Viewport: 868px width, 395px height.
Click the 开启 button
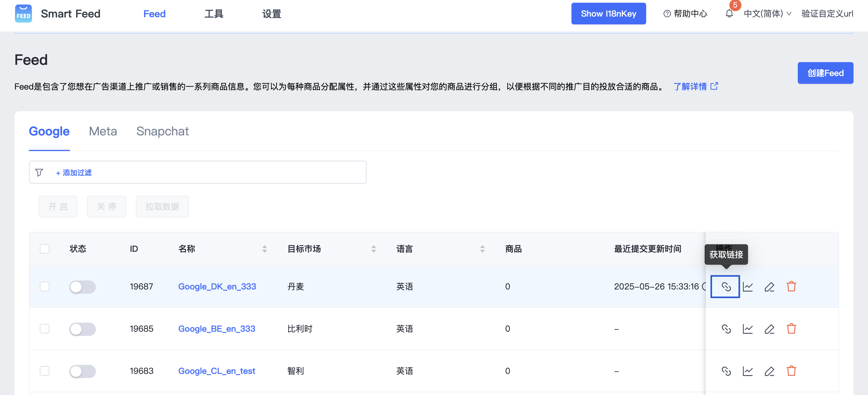tap(58, 206)
